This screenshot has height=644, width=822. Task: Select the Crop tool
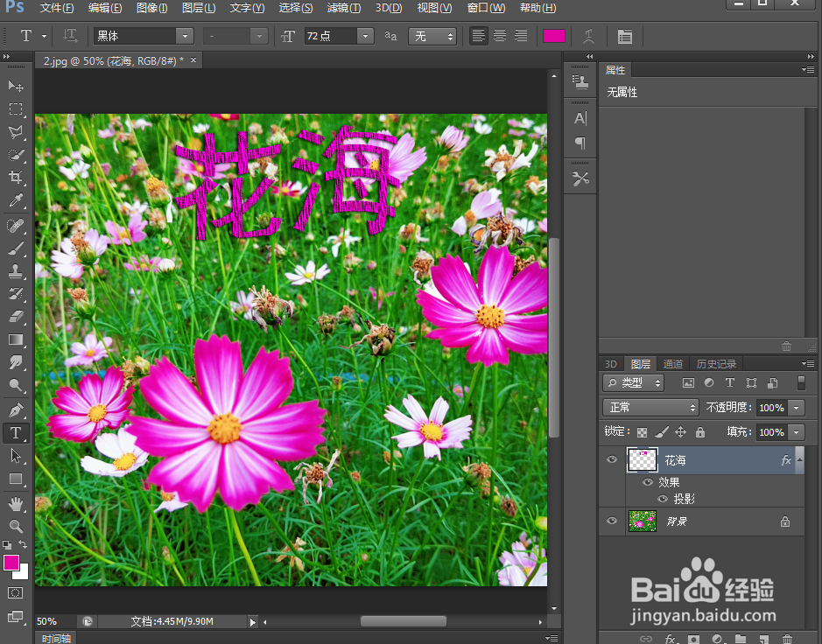[x=16, y=177]
